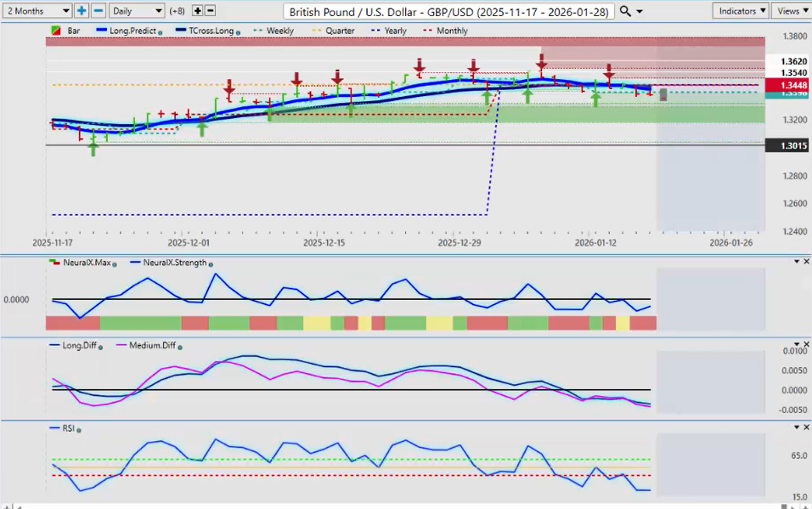The height and width of the screenshot is (509, 812).
Task: Click the blue minus zoom-out button
Action: pos(98,11)
